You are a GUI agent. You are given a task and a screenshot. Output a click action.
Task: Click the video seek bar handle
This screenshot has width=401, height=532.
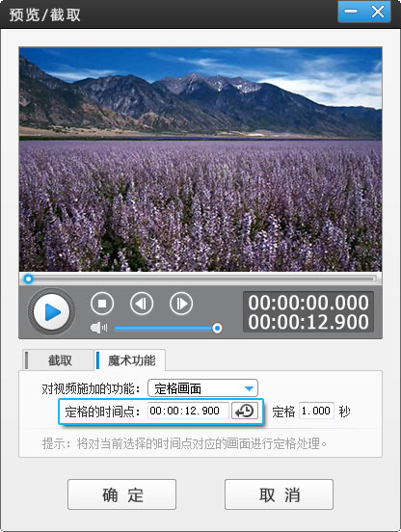point(29,279)
